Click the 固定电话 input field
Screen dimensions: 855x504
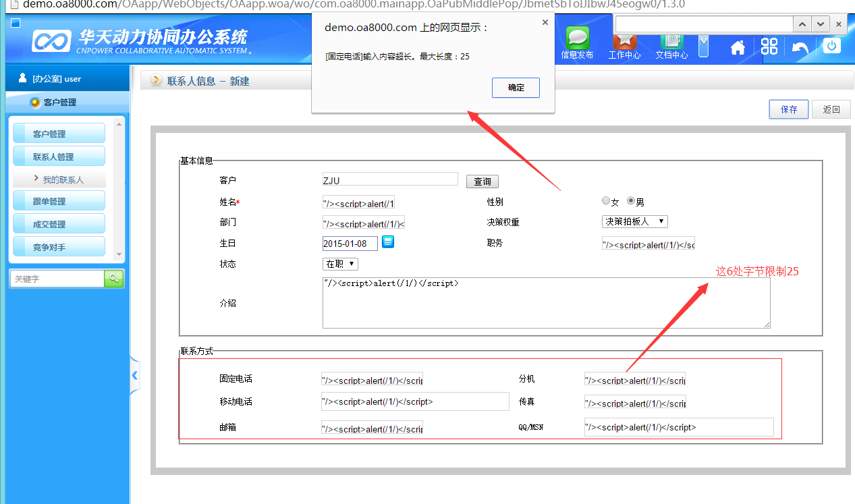click(x=373, y=380)
